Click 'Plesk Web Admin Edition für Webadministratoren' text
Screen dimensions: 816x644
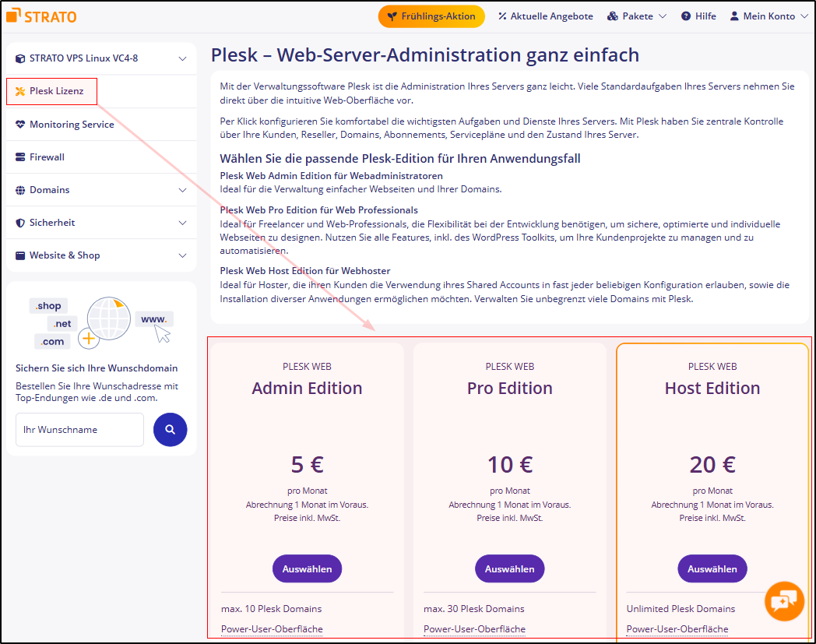[332, 176]
